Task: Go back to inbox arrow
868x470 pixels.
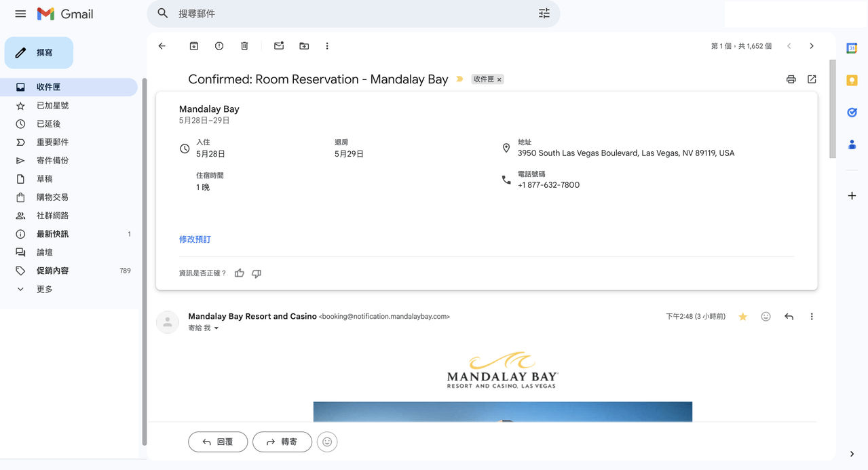Action: (x=162, y=46)
